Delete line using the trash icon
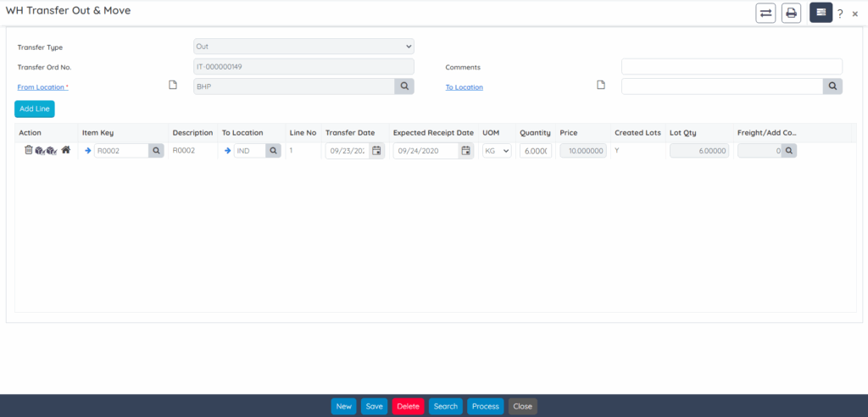This screenshot has height=417, width=868. coord(28,150)
